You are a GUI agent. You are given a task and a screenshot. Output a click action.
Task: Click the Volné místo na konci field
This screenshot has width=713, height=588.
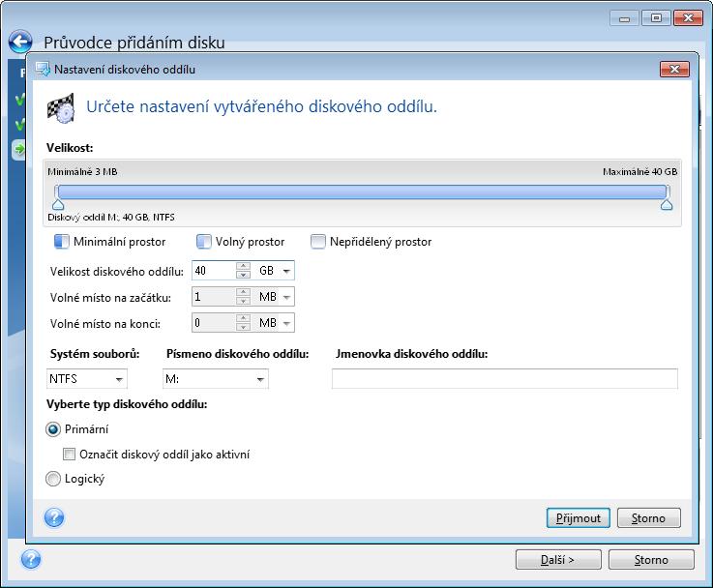coord(214,323)
